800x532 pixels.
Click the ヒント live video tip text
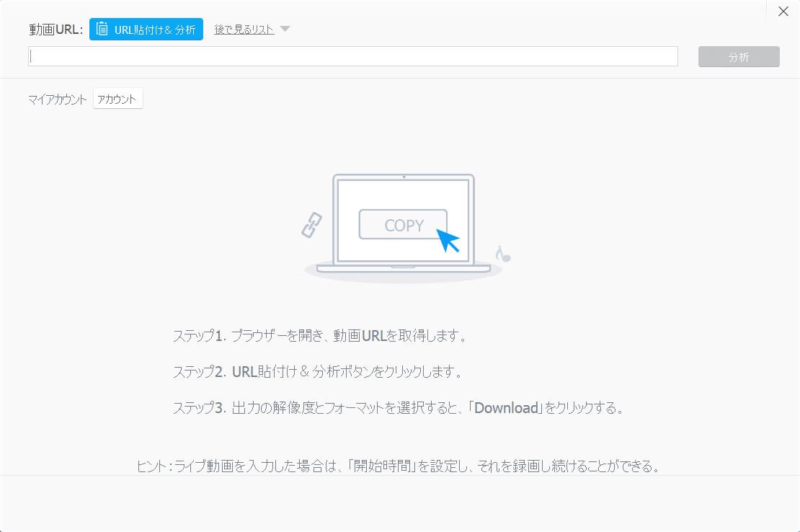pyautogui.click(x=399, y=466)
